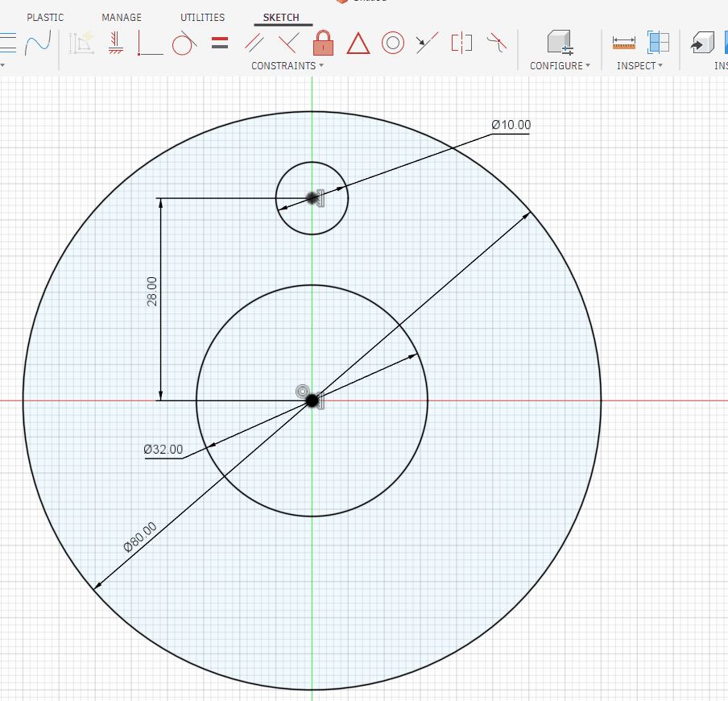Select the small circle's center point
728x701 pixels.
click(x=312, y=198)
